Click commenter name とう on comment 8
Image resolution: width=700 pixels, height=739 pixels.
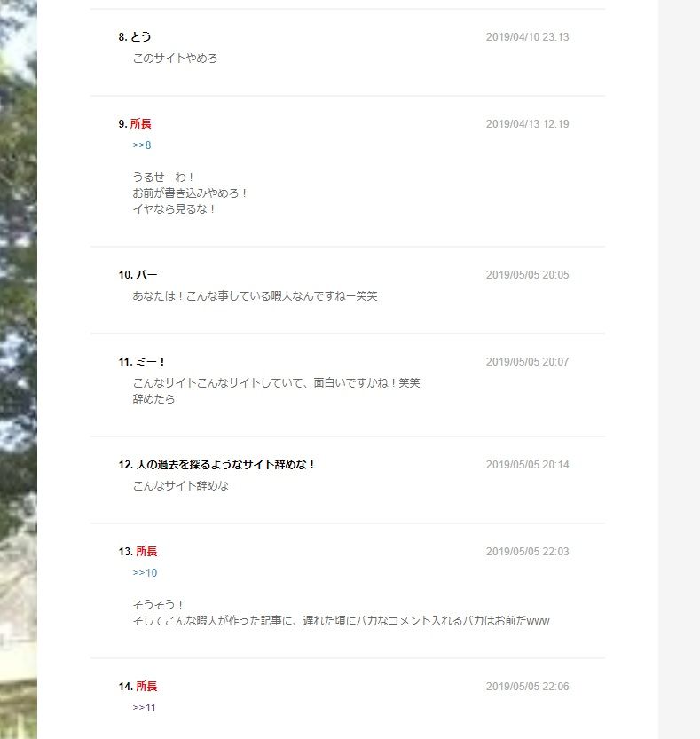[x=140, y=36]
